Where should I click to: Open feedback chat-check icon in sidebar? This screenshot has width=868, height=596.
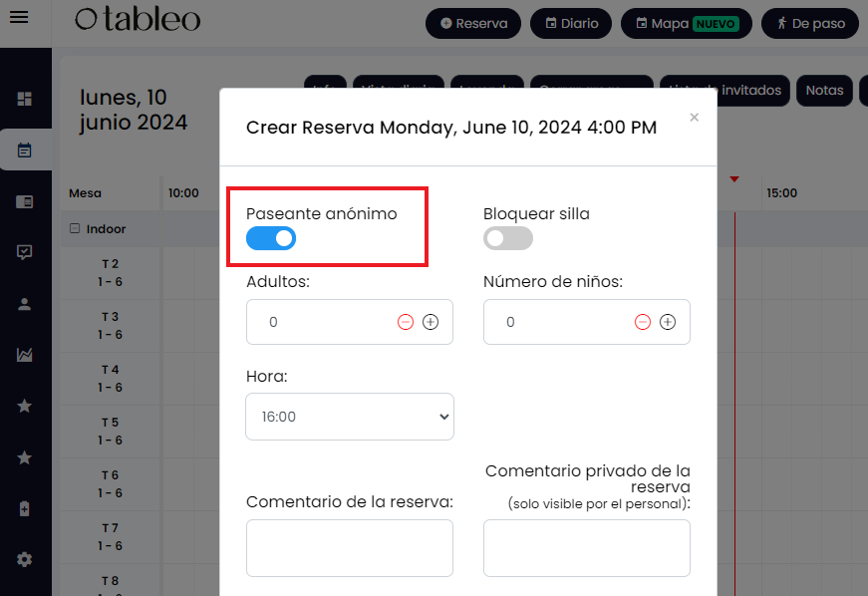(24, 252)
